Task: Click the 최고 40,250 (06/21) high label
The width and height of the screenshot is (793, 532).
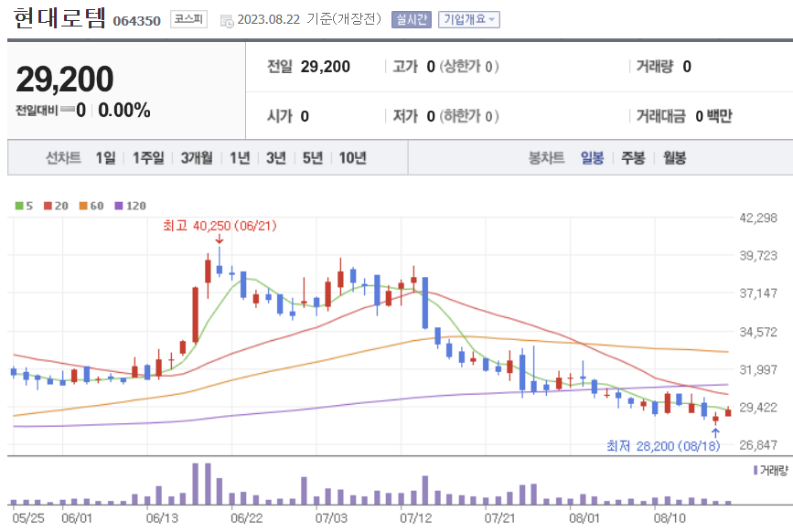Action: click(220, 226)
